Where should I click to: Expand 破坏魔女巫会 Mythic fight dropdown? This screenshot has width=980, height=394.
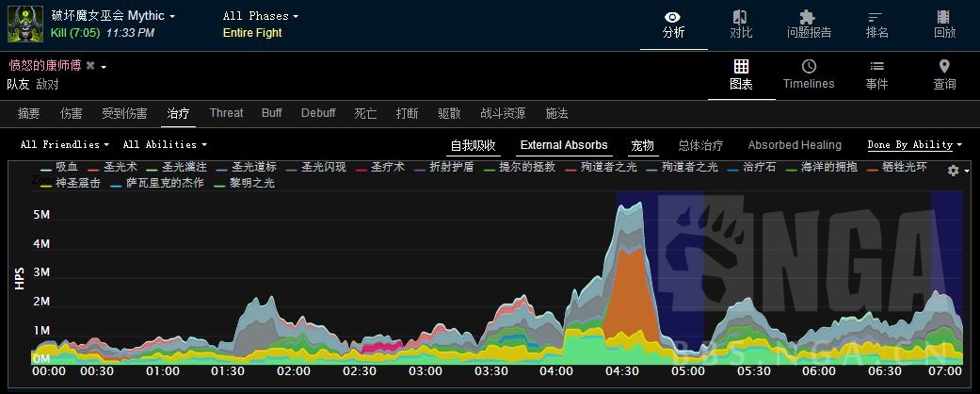point(113,16)
